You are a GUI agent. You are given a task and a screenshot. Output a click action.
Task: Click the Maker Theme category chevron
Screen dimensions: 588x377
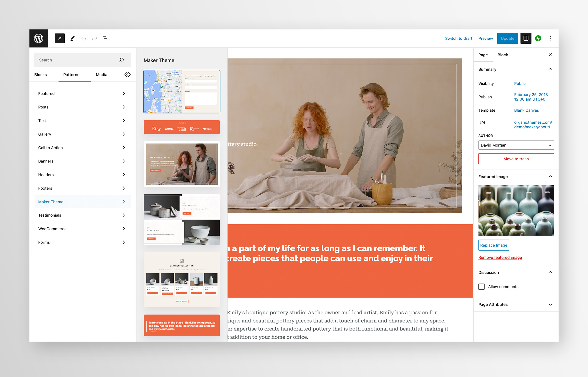[x=124, y=202]
